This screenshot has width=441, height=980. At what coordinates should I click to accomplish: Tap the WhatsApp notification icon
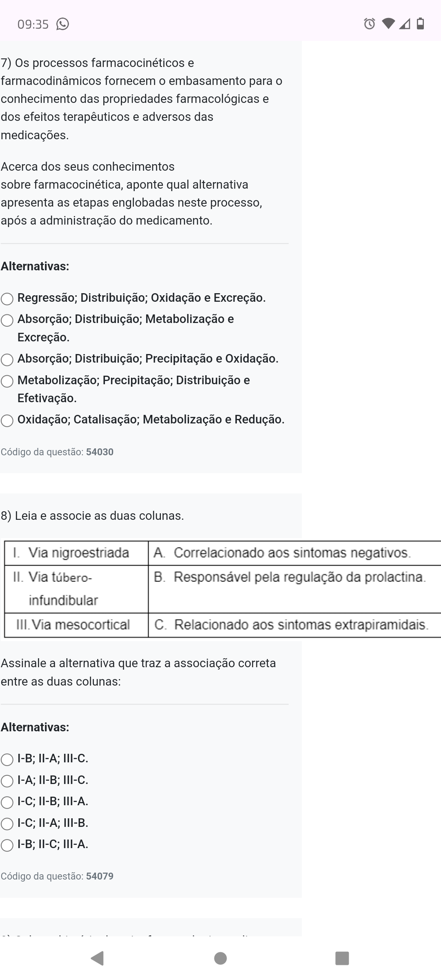pos(62,24)
